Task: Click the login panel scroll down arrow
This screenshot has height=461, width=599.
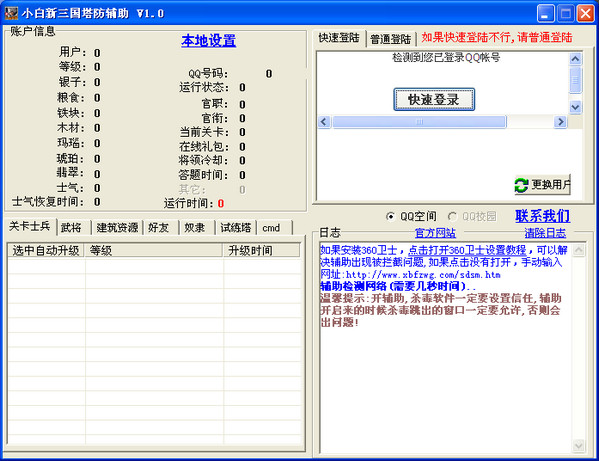Action: pos(575,107)
